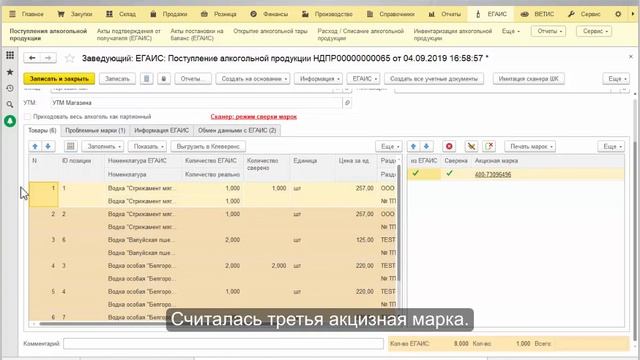Click crossed tool icon in marks toolbar
Screen dimensions: 640x360
click(x=471, y=146)
